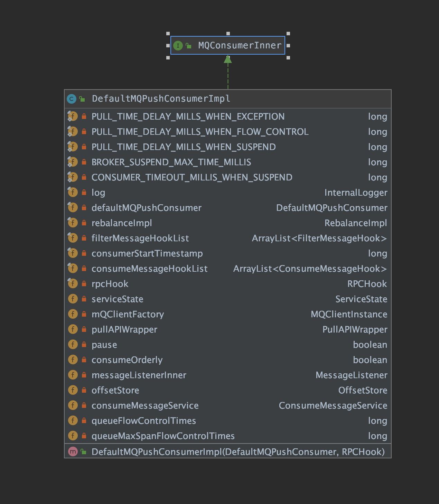Select the rebalanceImpl field name
439x504 pixels.
[122, 223]
